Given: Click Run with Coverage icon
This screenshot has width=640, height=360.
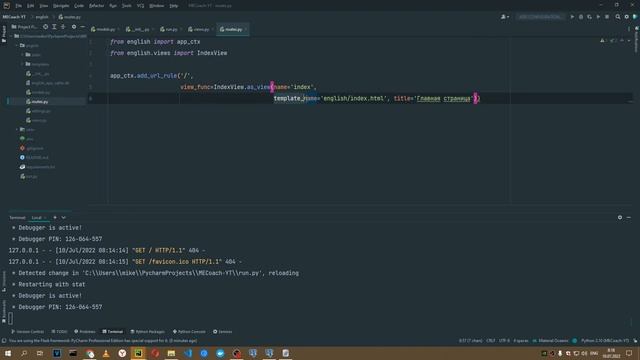Looking at the screenshot, I should click(x=589, y=17).
